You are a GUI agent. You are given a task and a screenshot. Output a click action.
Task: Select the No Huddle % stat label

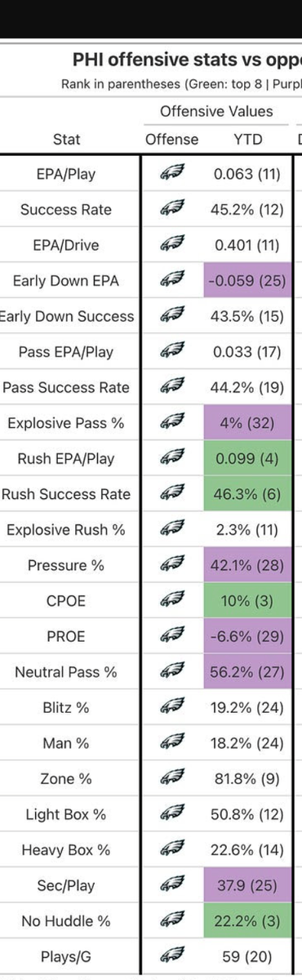pos(68,921)
